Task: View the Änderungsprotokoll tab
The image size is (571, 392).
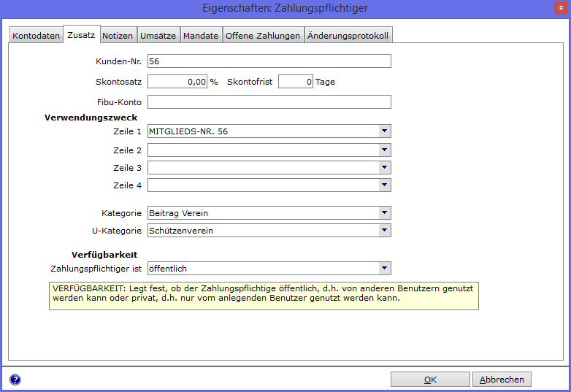Action: [348, 36]
